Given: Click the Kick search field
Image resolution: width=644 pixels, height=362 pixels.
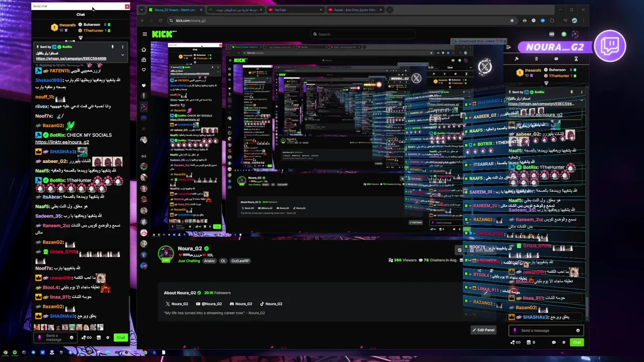Looking at the screenshot, I should coord(364,34).
